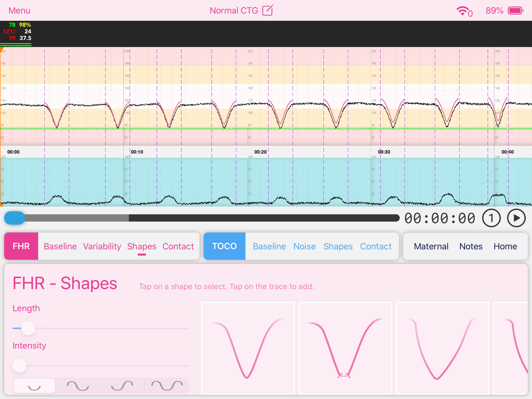Tap the blue timeline scrubber handle
This screenshot has width=532, height=399.
[15, 218]
